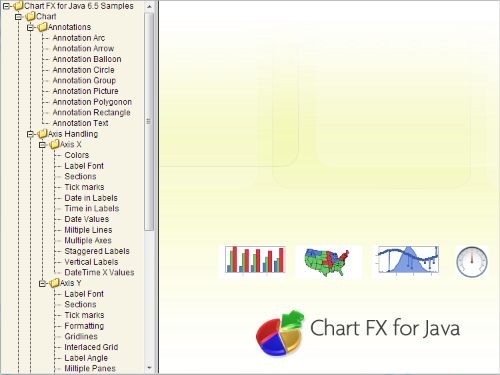
Task: Open the gauge dial thumbnail
Action: click(x=472, y=262)
